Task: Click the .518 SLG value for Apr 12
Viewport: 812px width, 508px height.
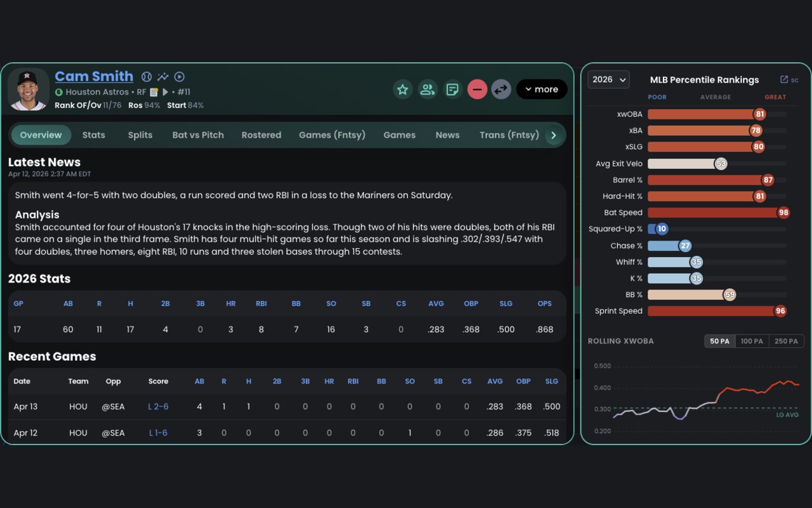Action: [552, 433]
